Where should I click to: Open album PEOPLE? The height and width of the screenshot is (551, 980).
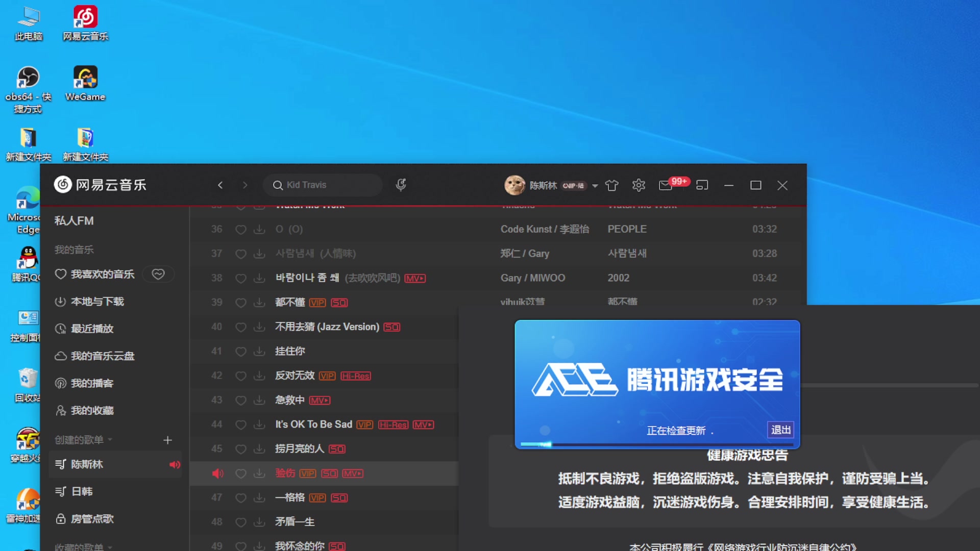627,229
